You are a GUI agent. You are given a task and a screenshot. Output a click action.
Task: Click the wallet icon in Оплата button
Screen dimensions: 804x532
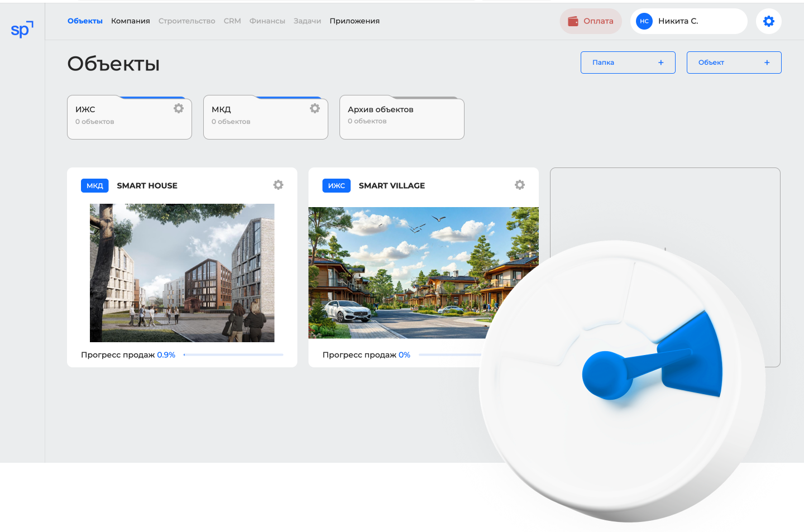tap(573, 21)
